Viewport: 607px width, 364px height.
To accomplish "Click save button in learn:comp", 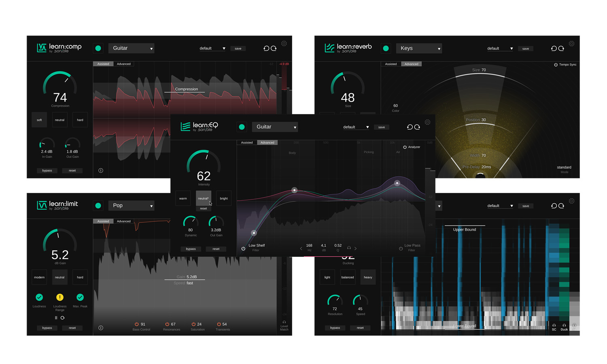I will 238,49.
